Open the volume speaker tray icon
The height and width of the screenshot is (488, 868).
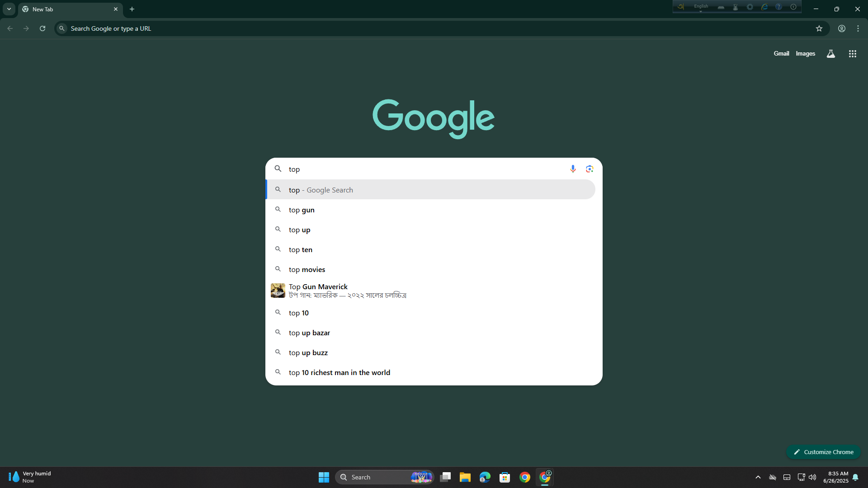point(812,477)
